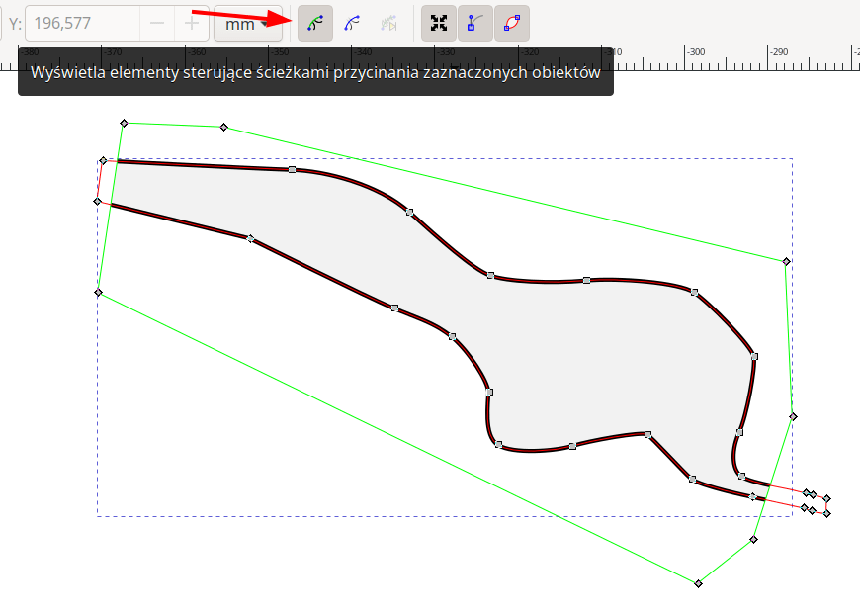Select the green clip node at upper-left corner
Viewport: 860px width, 616px height.
[x=124, y=123]
